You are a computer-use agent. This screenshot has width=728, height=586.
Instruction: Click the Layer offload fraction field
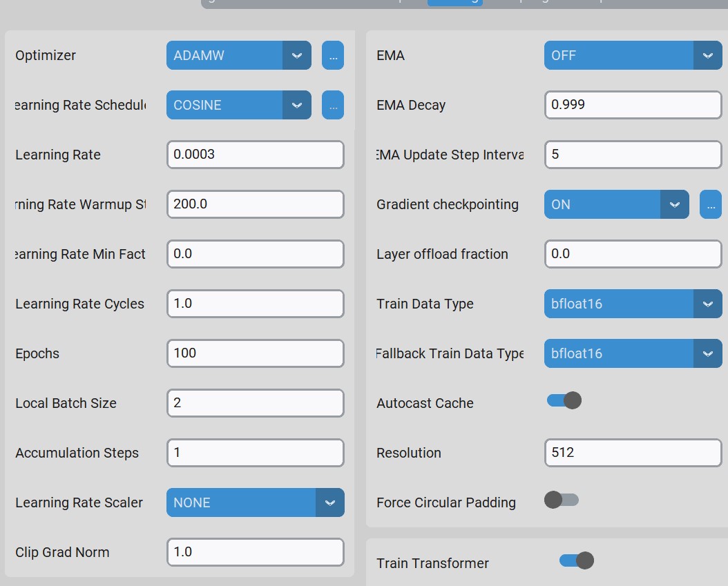coord(633,254)
